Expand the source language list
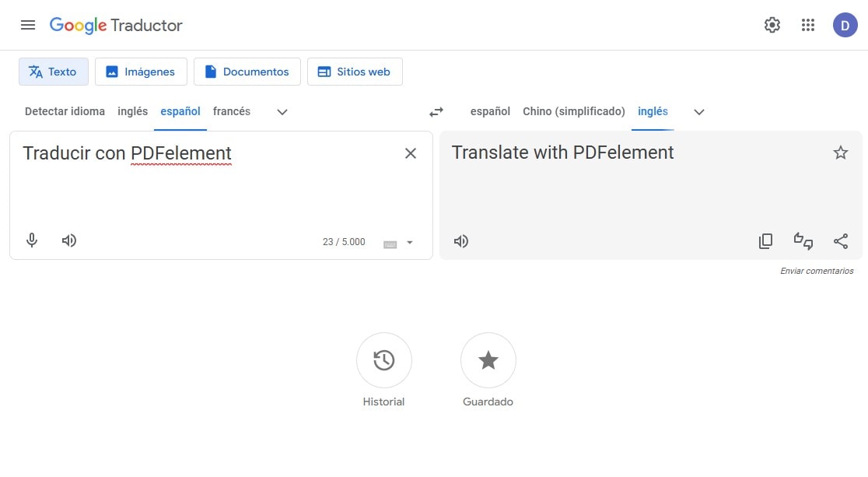868x477 pixels. (282, 112)
